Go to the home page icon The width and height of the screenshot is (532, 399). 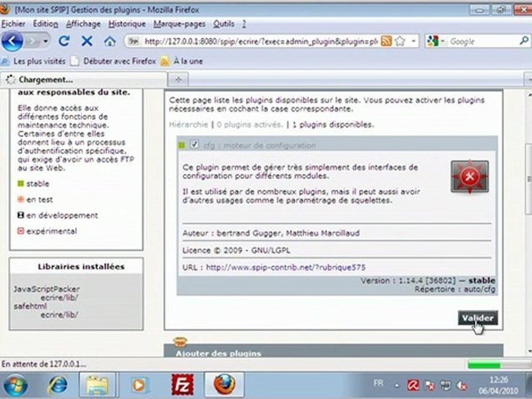tap(110, 42)
